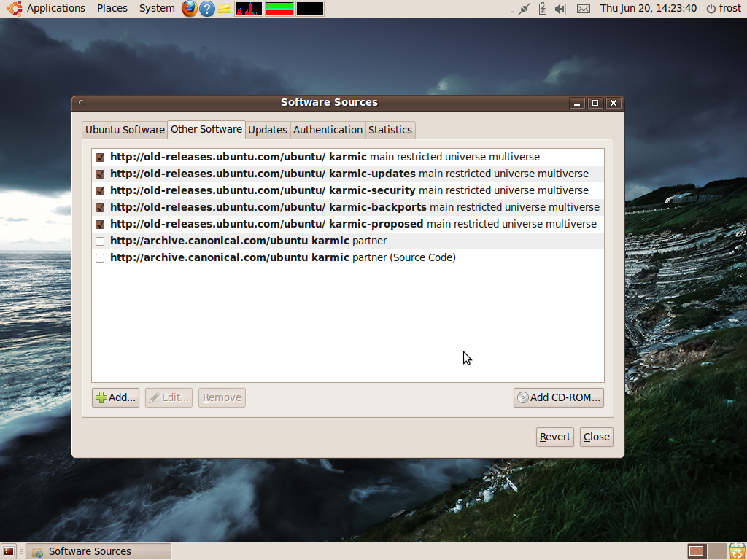The height and width of the screenshot is (560, 747).
Task: Uncheck the karmic main repository source
Action: [100, 157]
